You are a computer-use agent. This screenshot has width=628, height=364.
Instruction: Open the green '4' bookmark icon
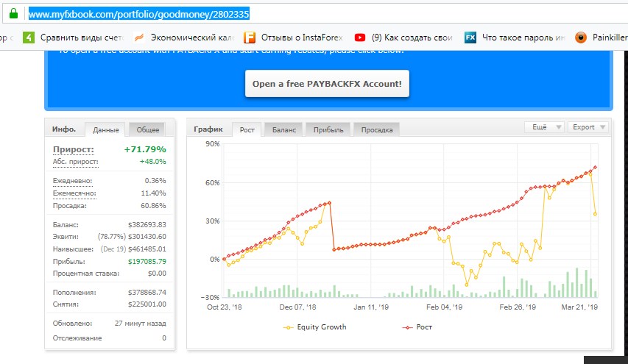29,38
